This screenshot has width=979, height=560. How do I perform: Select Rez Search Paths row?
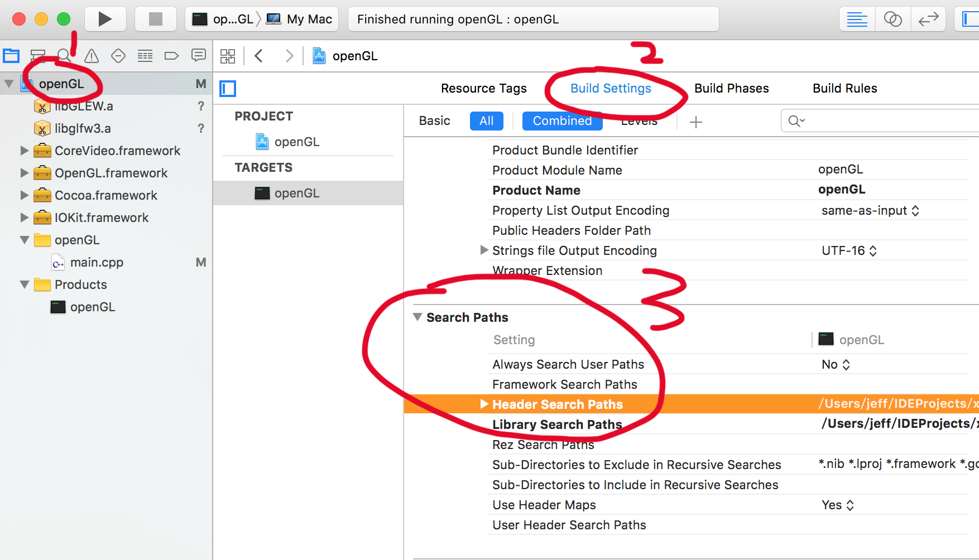pyautogui.click(x=691, y=445)
